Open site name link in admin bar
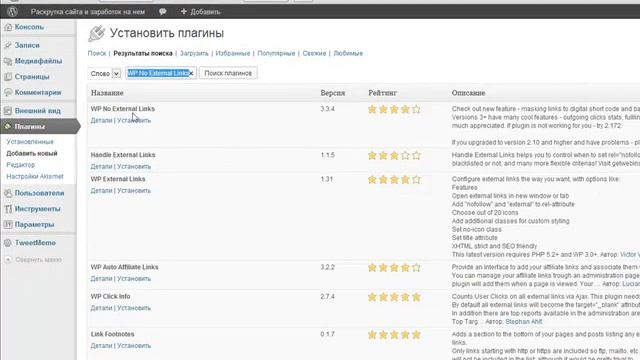The image size is (640, 360). click(x=88, y=12)
